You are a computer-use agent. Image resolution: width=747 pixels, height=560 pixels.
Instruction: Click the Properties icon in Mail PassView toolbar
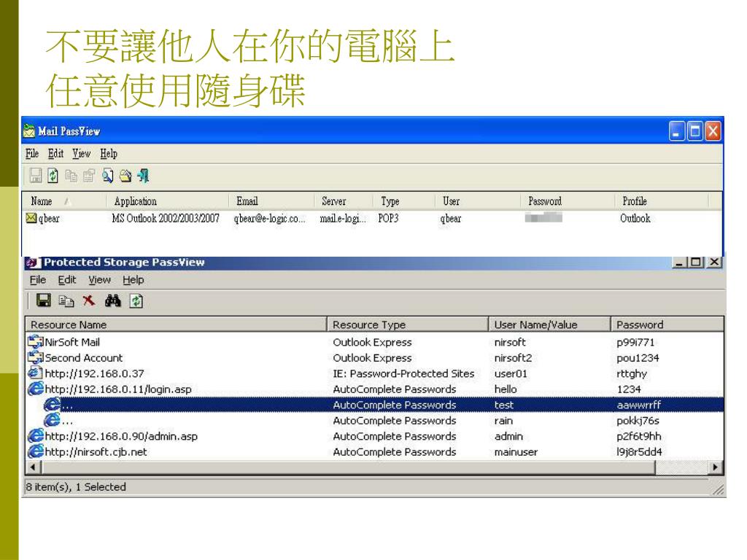click(89, 176)
